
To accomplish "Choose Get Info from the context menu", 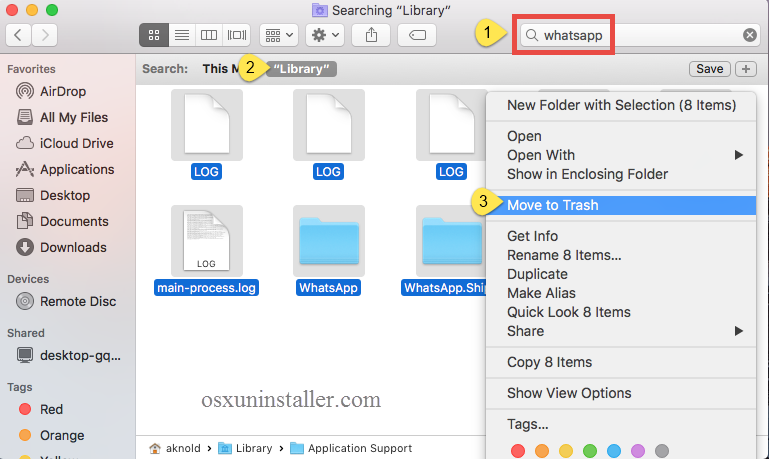I will (x=621, y=236).
